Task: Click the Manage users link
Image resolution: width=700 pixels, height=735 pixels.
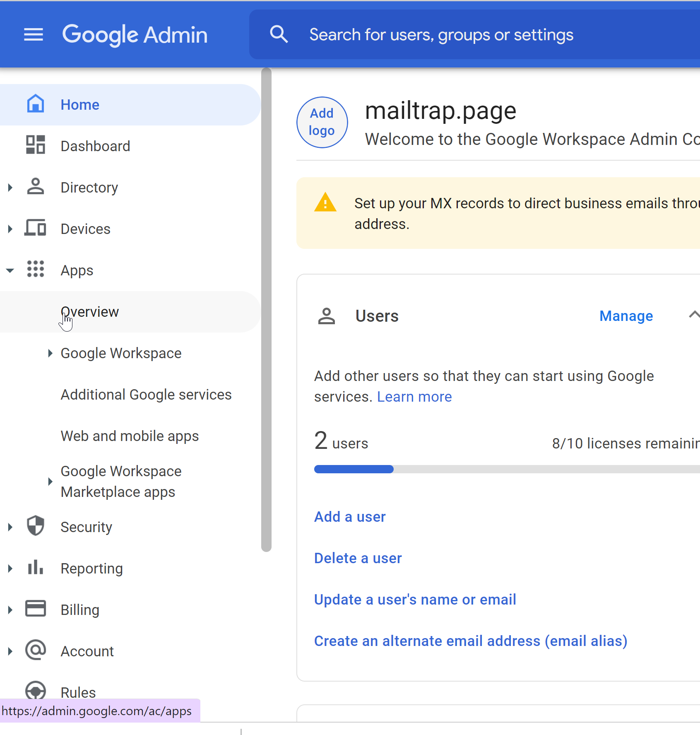Action: pos(626,316)
